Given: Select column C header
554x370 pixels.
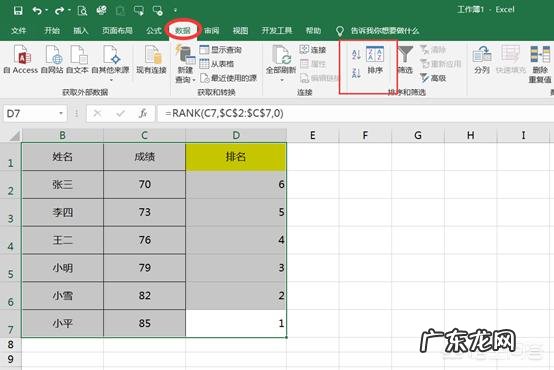Looking at the screenshot, I should [x=144, y=135].
